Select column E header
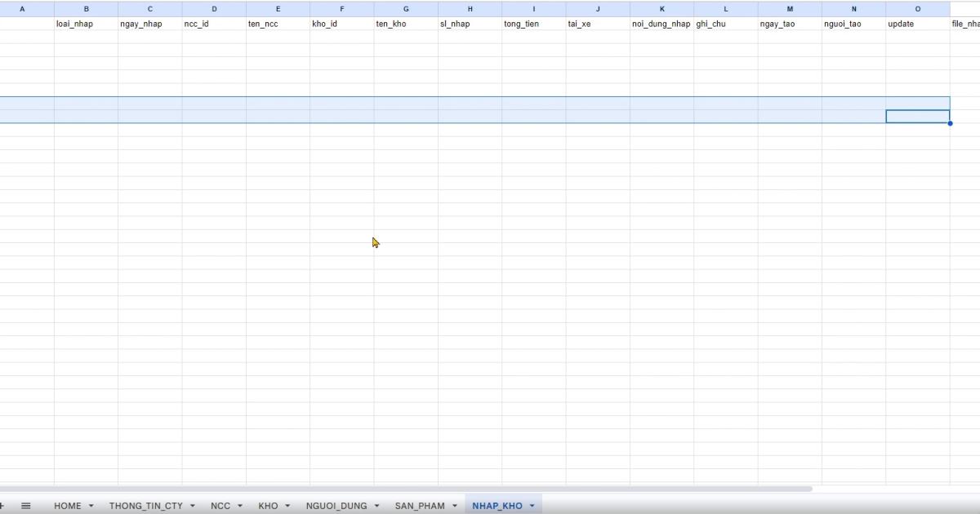980x514 pixels. [x=278, y=9]
